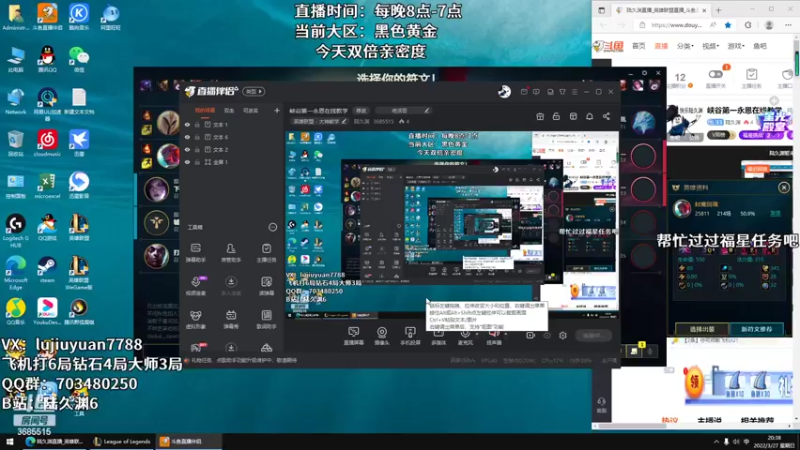Go to 首页 on the Douyu nav
The height and width of the screenshot is (450, 800).
639,46
